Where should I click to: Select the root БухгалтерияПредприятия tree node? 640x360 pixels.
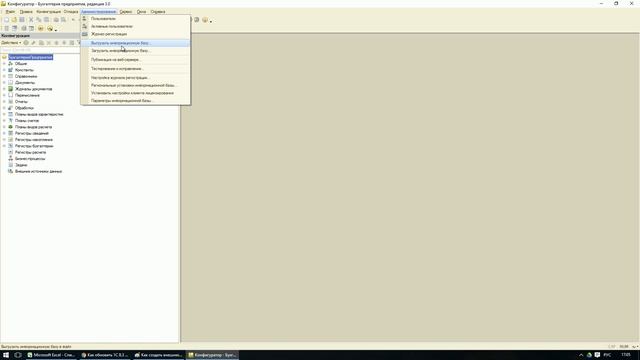point(31,57)
